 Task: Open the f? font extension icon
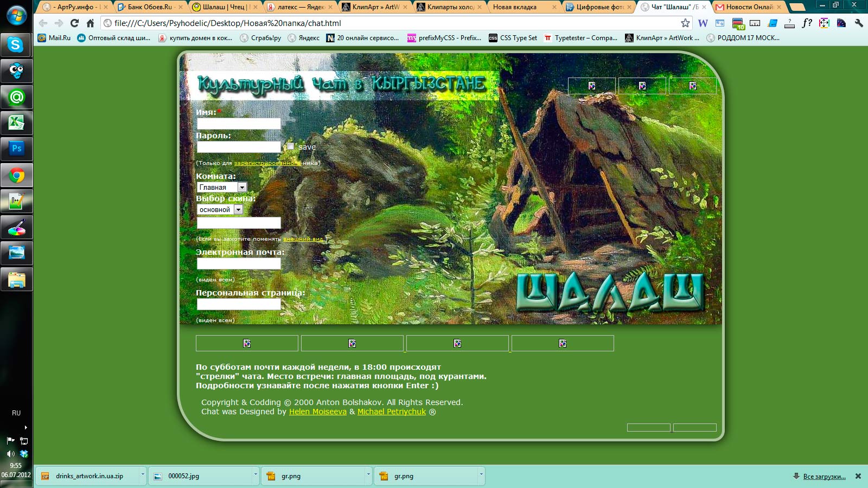807,23
